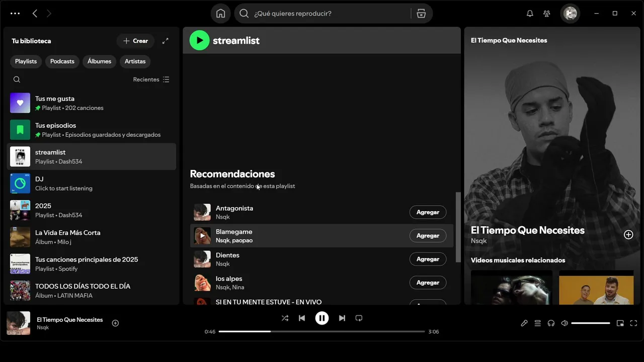Add Blamegame to playlist
Screen dimensions: 644x362
(428, 236)
